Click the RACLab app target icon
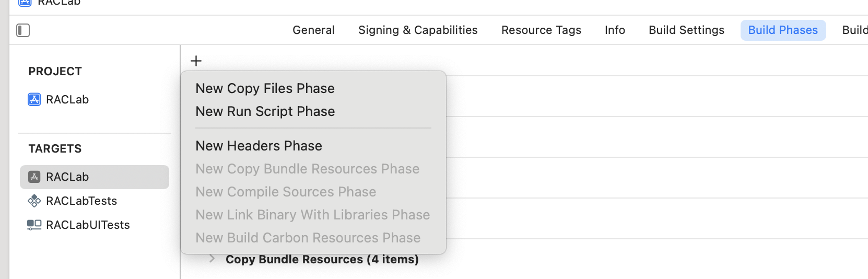 34,177
